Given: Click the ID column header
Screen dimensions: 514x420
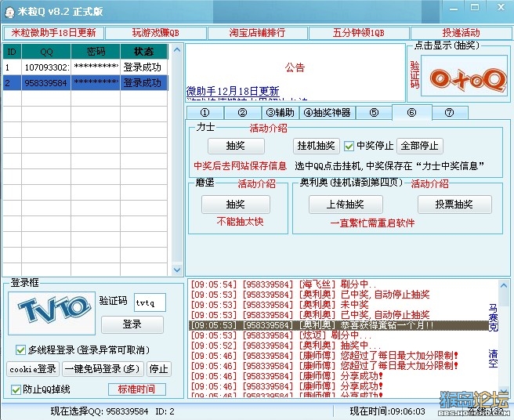Looking at the screenshot, I should 12,52.
